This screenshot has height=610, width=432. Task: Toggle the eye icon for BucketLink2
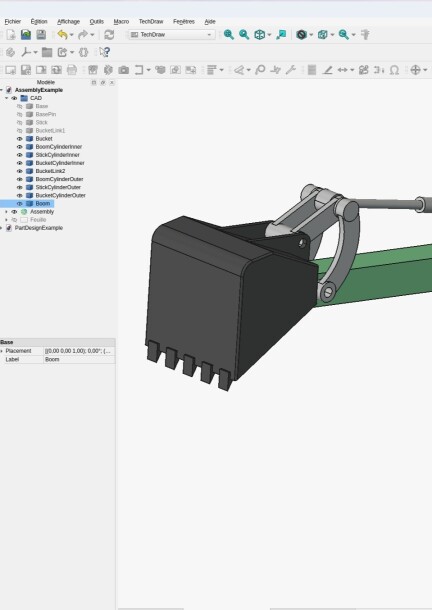19,171
